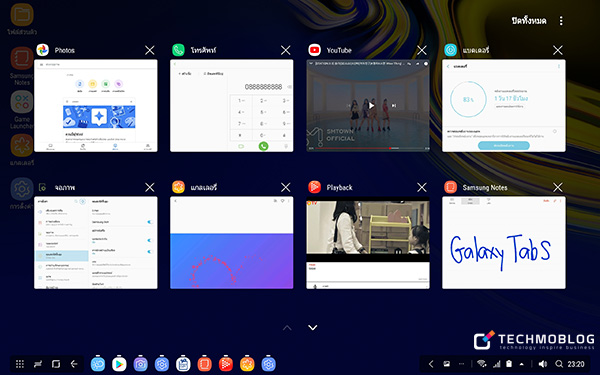Open the YouTube video card thumbnail
600x375 pixels.
point(368,106)
